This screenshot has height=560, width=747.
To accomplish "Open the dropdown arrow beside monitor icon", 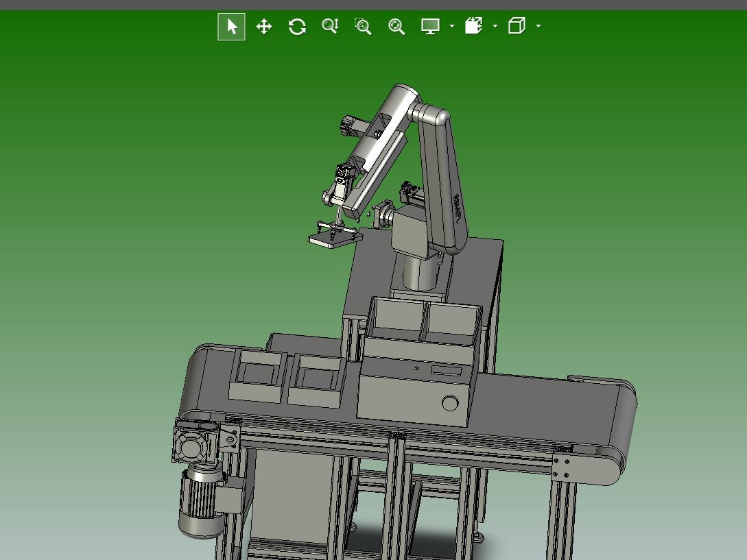I will coord(451,26).
